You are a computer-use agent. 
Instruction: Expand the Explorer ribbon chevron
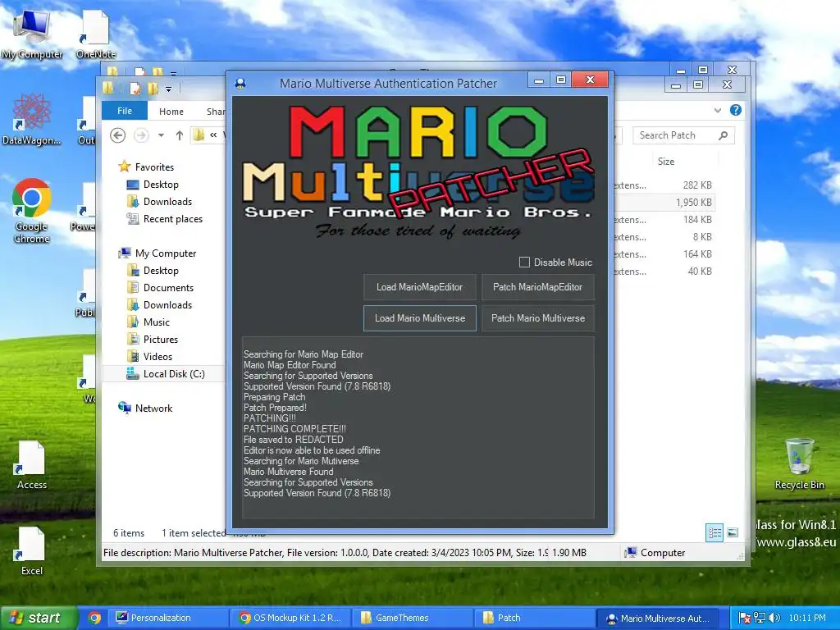(x=718, y=111)
